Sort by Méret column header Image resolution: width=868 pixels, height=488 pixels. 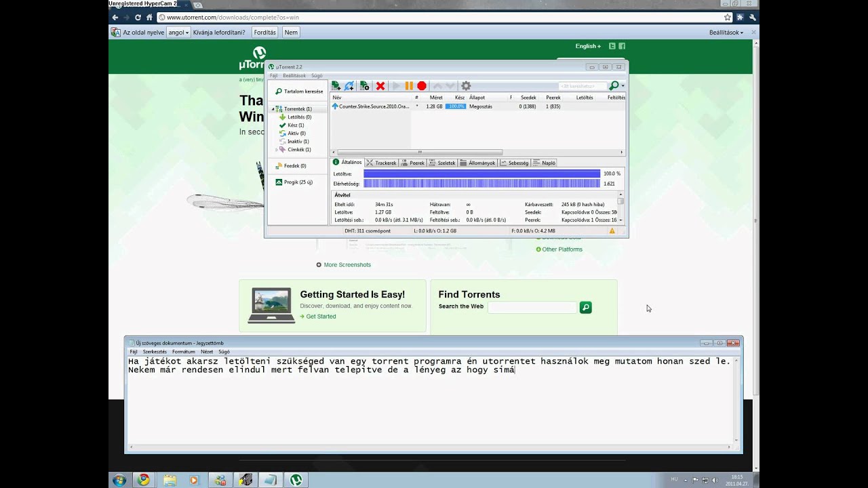(x=435, y=98)
